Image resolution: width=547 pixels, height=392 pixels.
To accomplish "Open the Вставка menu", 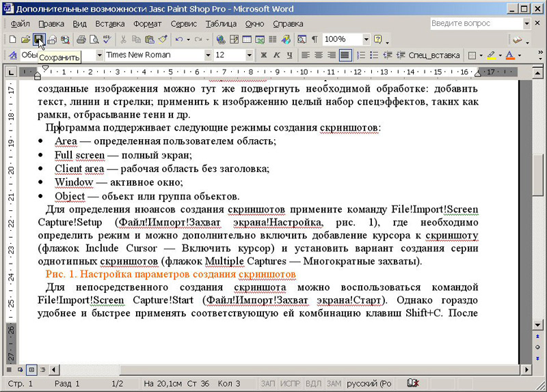I will click(x=109, y=24).
